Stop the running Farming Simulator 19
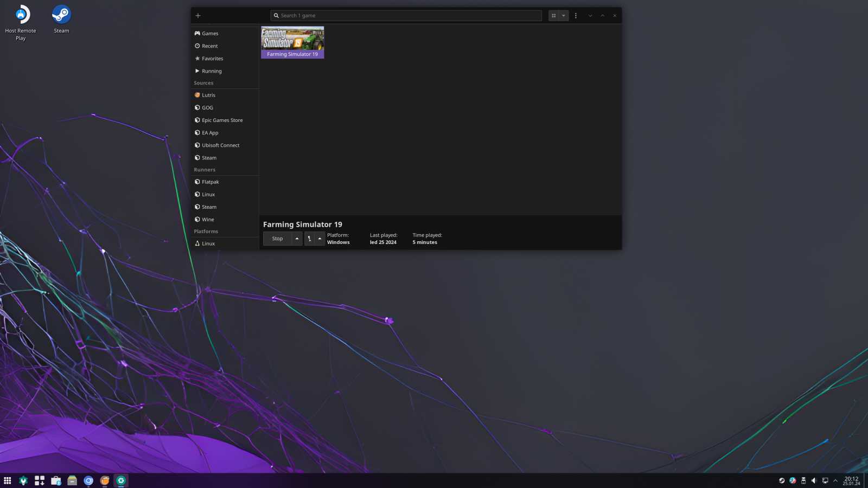 point(277,239)
